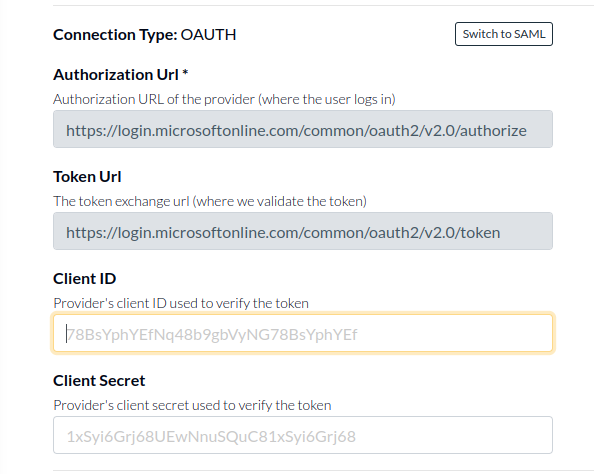Click the OAUTH connection type value
This screenshot has width=594, height=474.
(x=208, y=34)
